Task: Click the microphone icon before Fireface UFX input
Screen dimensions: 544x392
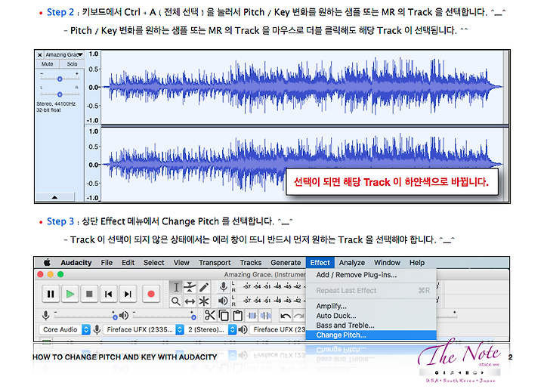Action: tap(97, 329)
